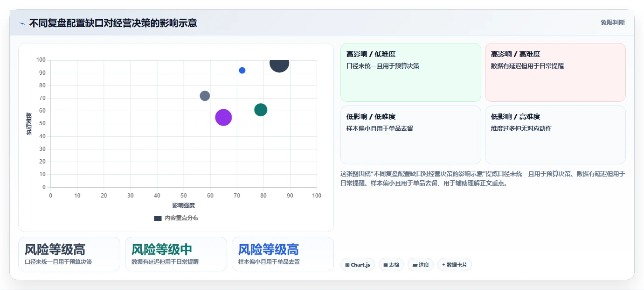Click the icon inside the 进度 tag
Viewport: 644px width, 290px height.
point(415,265)
